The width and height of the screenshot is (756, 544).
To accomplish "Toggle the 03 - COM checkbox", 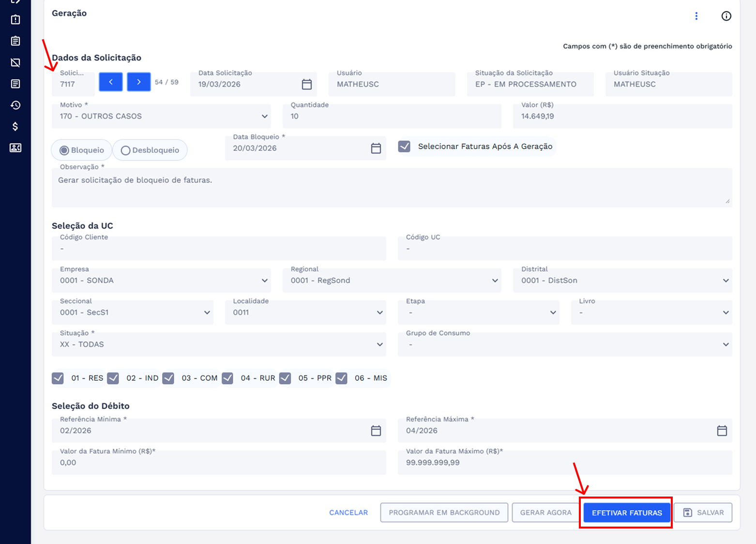I will 168,378.
